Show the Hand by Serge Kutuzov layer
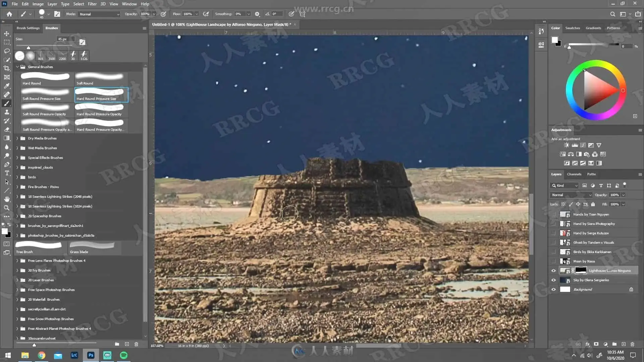Screen dimensions: 644x362 (554, 233)
